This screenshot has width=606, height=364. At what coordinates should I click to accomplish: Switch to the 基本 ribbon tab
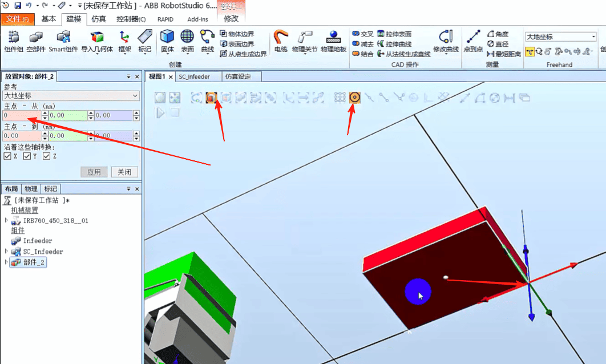tap(49, 19)
